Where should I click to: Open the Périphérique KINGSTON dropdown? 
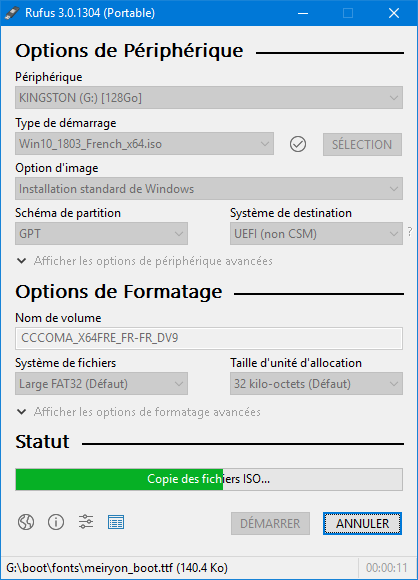(x=209, y=98)
